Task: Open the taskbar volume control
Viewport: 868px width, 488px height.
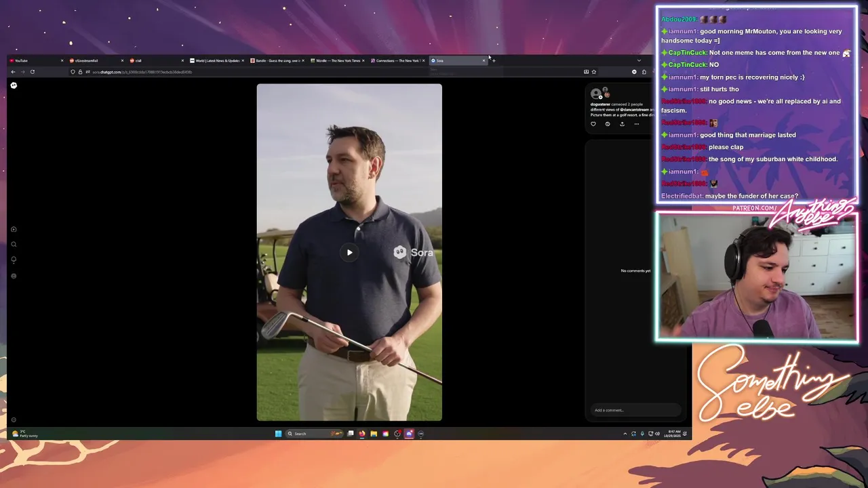Action: tap(657, 434)
